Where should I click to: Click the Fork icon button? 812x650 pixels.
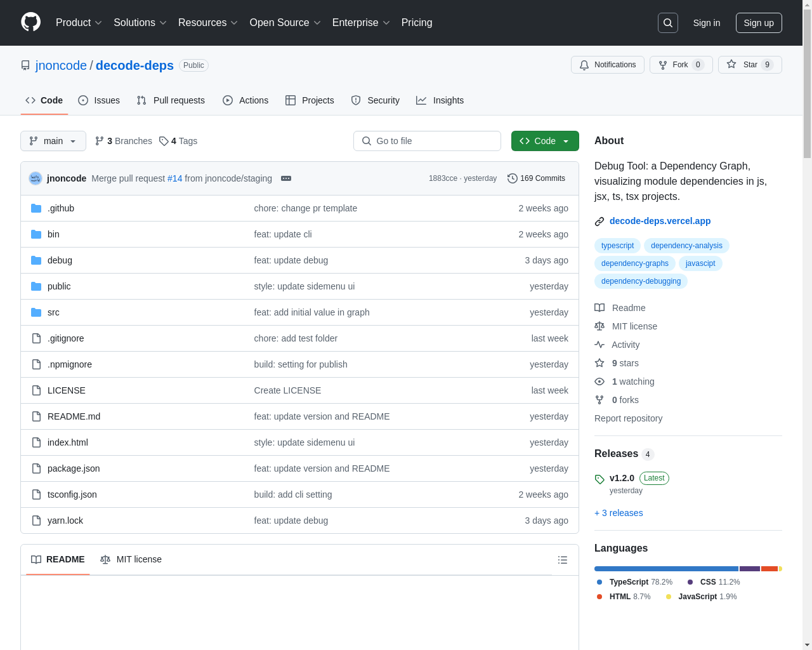point(663,65)
